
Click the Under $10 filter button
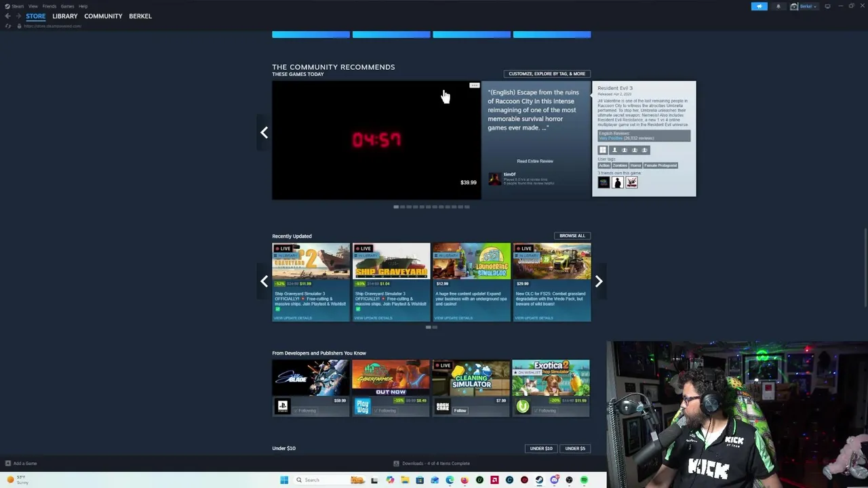tap(540, 448)
